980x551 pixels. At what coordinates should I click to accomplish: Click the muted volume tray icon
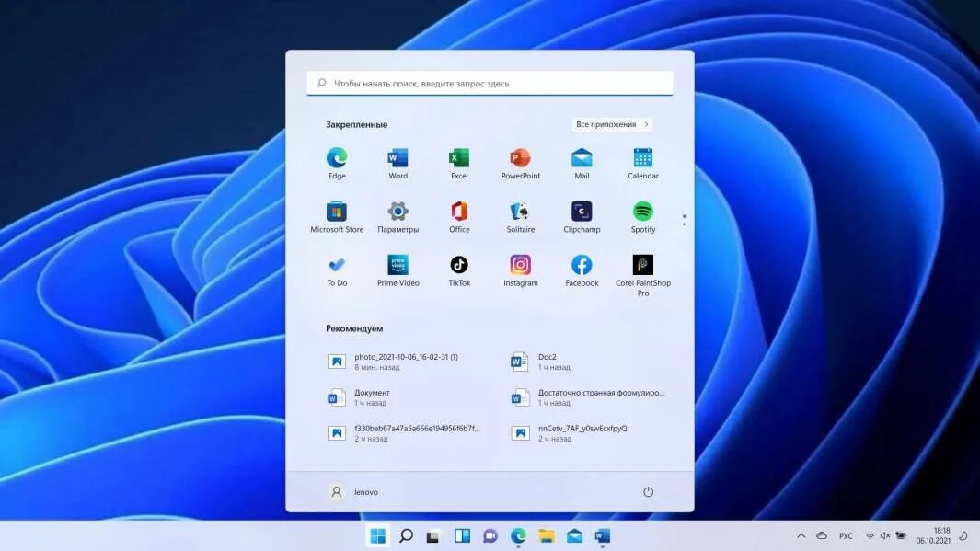[x=885, y=536]
